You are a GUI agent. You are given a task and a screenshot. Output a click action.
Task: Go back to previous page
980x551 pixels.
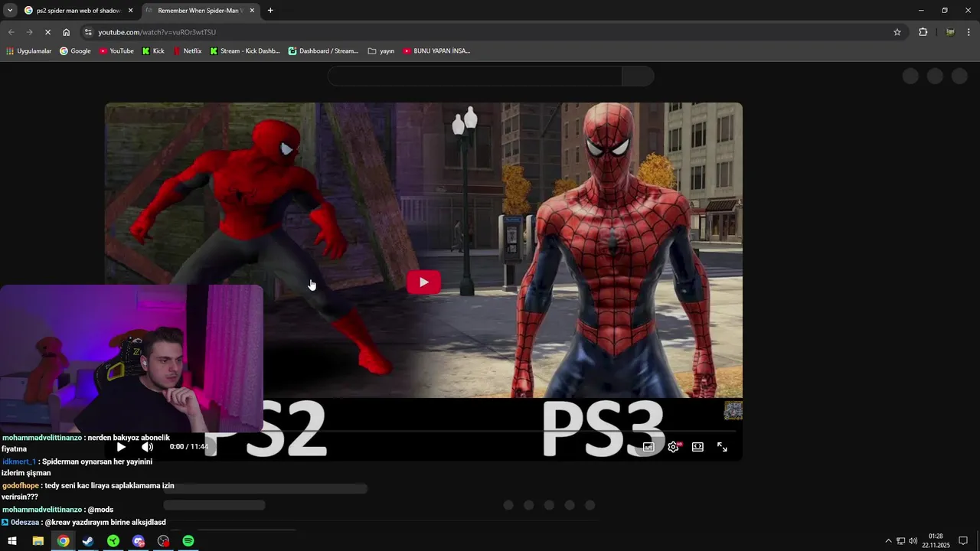pyautogui.click(x=11, y=32)
